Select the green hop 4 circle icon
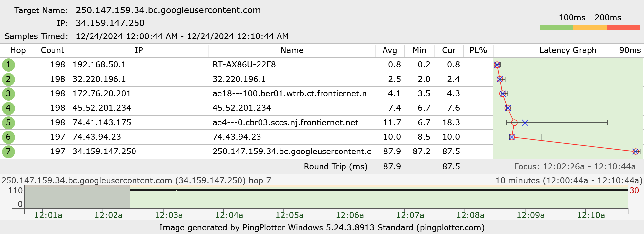 pyautogui.click(x=8, y=108)
